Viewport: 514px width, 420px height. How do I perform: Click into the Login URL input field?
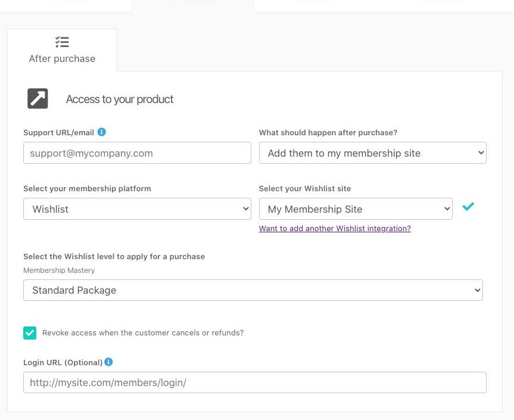[254, 382]
